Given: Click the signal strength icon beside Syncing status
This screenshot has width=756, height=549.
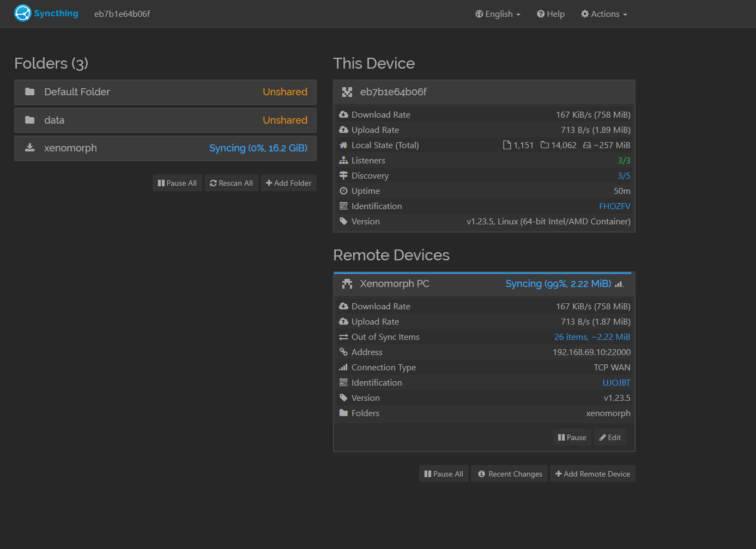Looking at the screenshot, I should (x=619, y=284).
